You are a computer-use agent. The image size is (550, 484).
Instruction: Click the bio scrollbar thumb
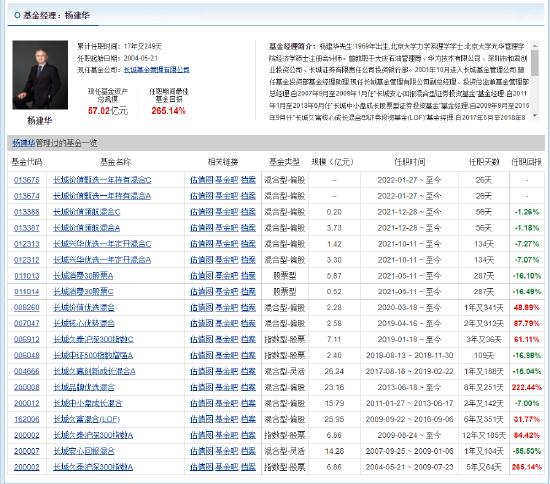(535, 63)
